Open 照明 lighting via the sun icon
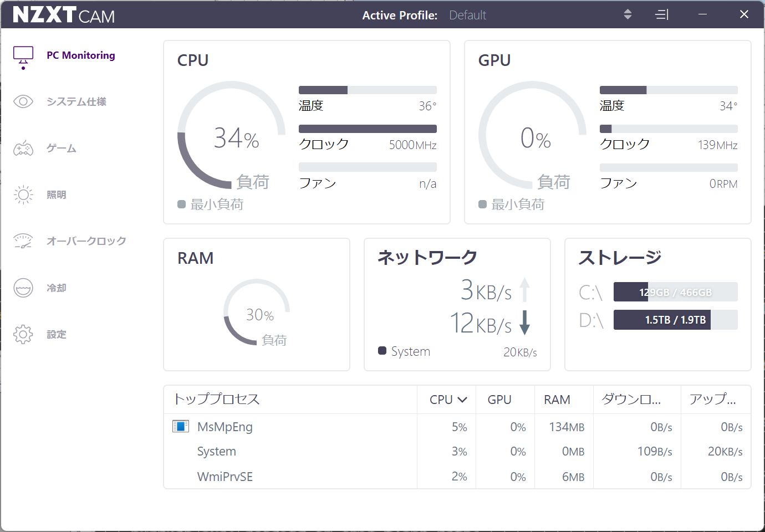The height and width of the screenshot is (532, 765). [x=23, y=195]
